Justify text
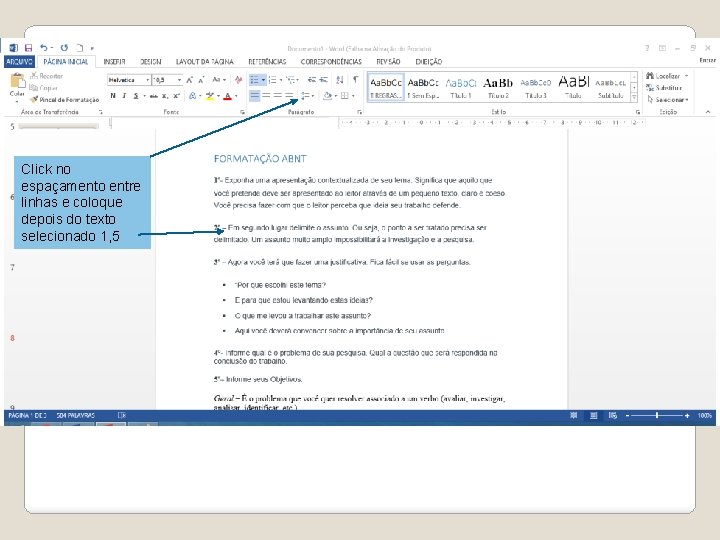 [289, 96]
